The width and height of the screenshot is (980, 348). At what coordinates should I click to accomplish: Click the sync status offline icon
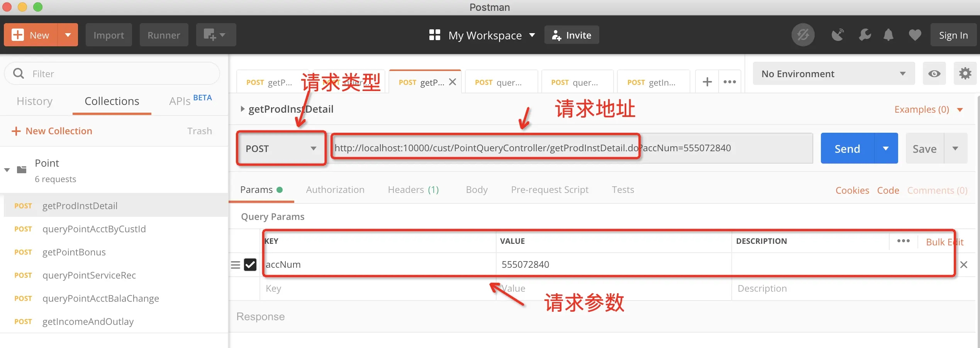point(803,35)
